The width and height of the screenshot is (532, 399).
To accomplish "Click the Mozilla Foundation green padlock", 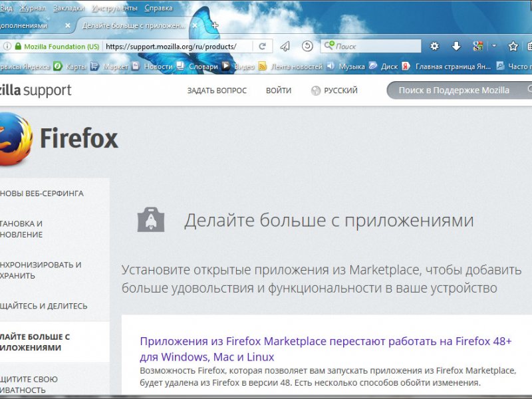I will [18, 46].
